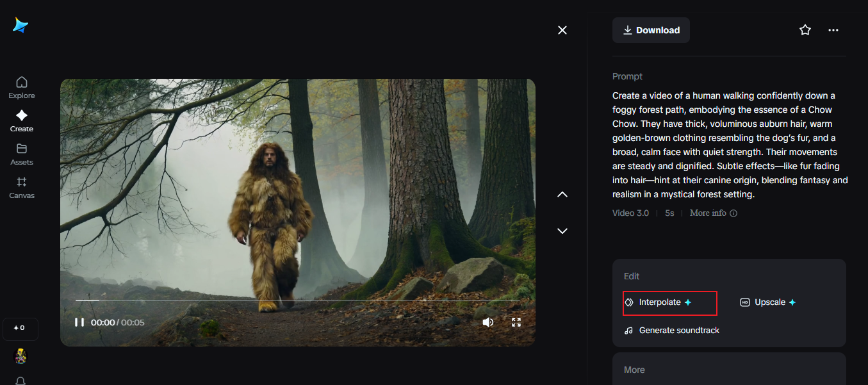
Task: Click the 00:00 / 00:05 time display
Action: [x=118, y=322]
